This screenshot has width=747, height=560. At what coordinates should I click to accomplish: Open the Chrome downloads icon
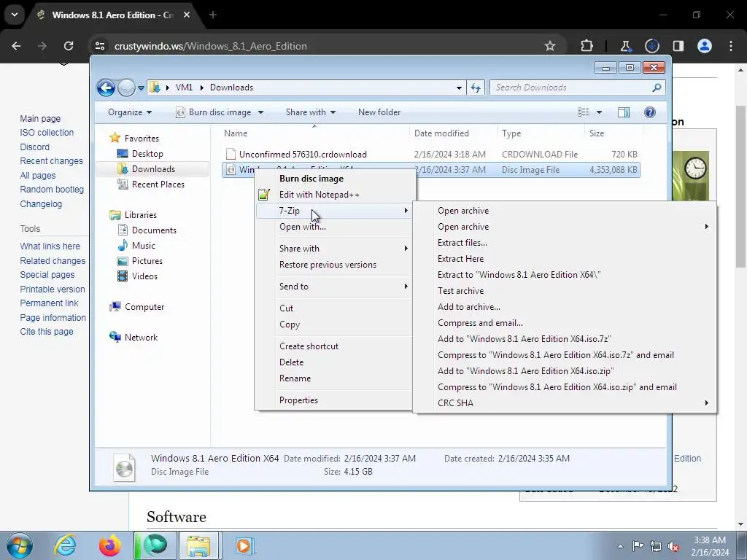(651, 46)
